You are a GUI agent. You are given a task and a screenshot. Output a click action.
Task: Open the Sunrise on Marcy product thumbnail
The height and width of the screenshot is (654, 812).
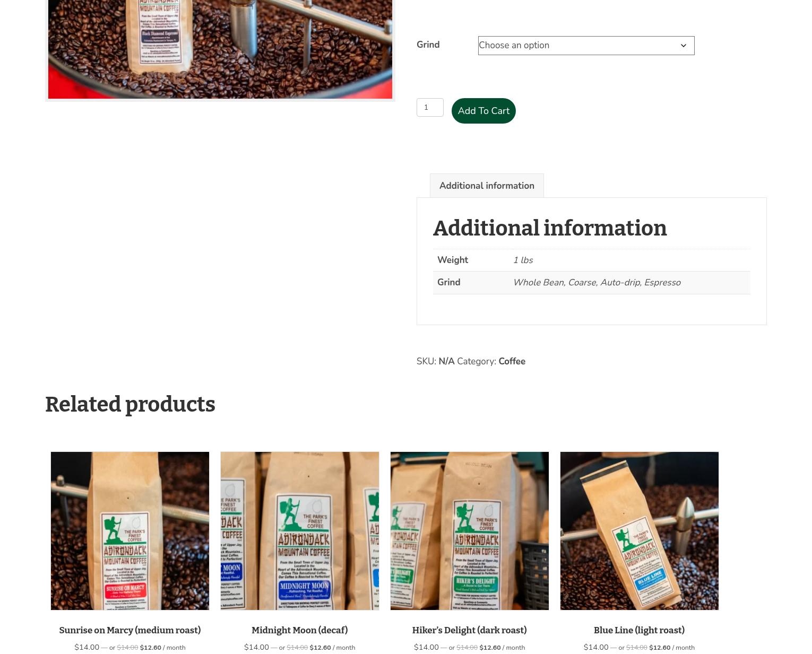tap(130, 531)
